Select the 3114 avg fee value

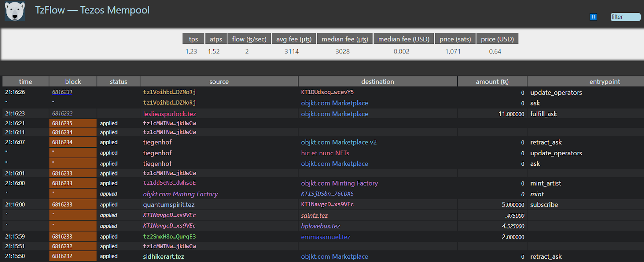pos(292,52)
